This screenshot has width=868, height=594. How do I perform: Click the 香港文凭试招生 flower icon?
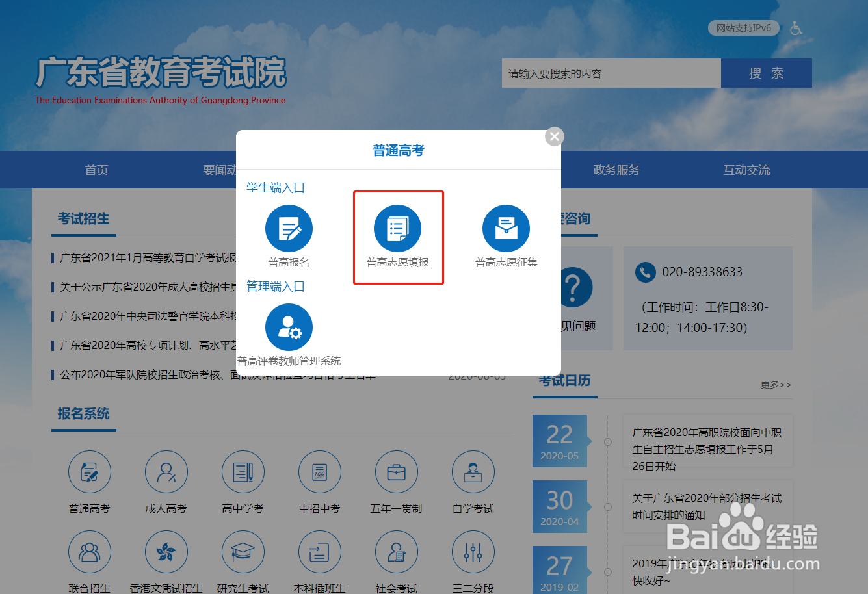(166, 551)
